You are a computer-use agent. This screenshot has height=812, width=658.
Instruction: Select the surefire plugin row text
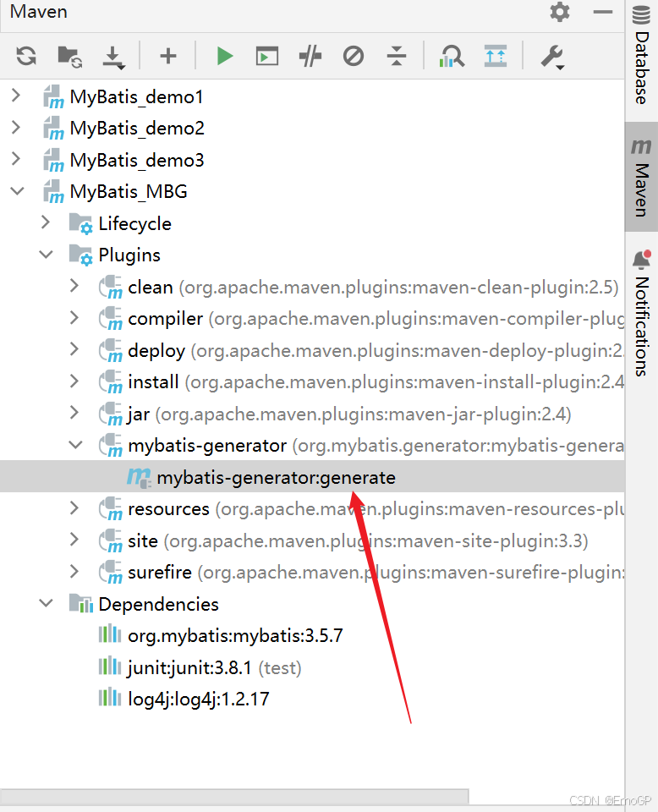tap(376, 573)
